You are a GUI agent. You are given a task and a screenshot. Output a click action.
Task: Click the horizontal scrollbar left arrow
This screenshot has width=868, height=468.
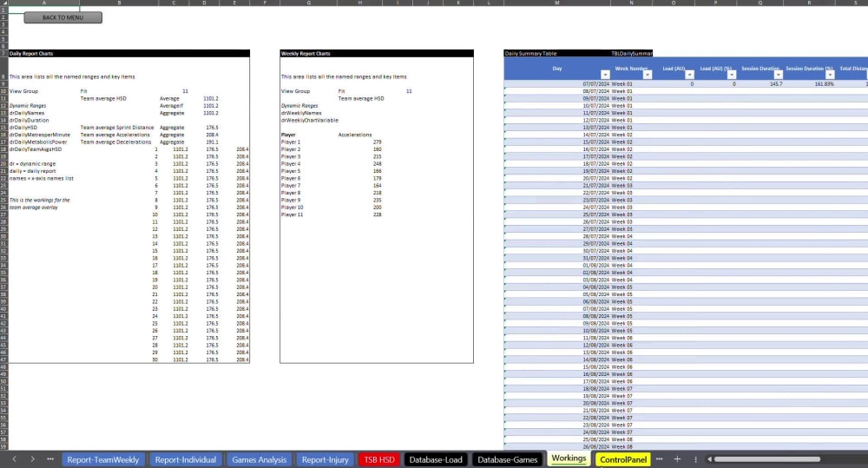pyautogui.click(x=709, y=459)
